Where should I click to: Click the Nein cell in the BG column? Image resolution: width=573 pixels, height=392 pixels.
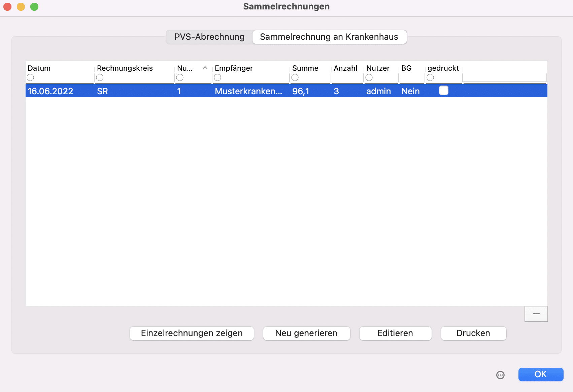pos(410,91)
